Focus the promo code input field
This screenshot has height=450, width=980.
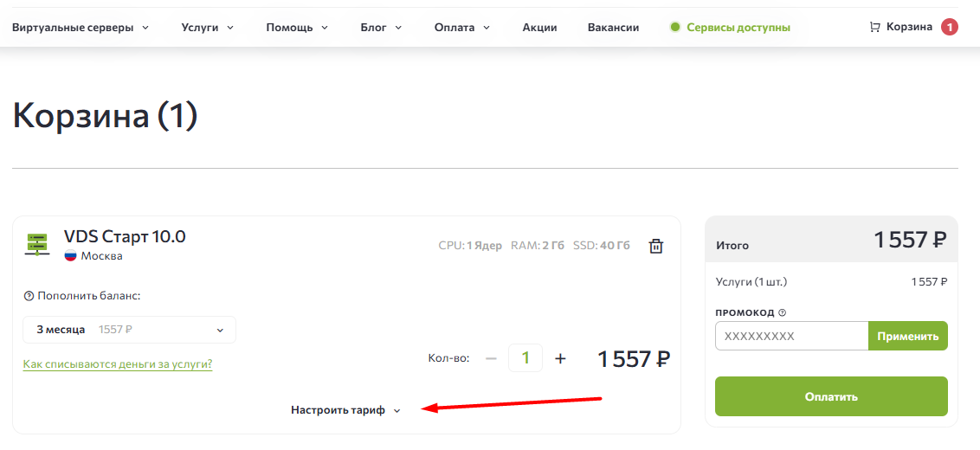pyautogui.click(x=792, y=337)
